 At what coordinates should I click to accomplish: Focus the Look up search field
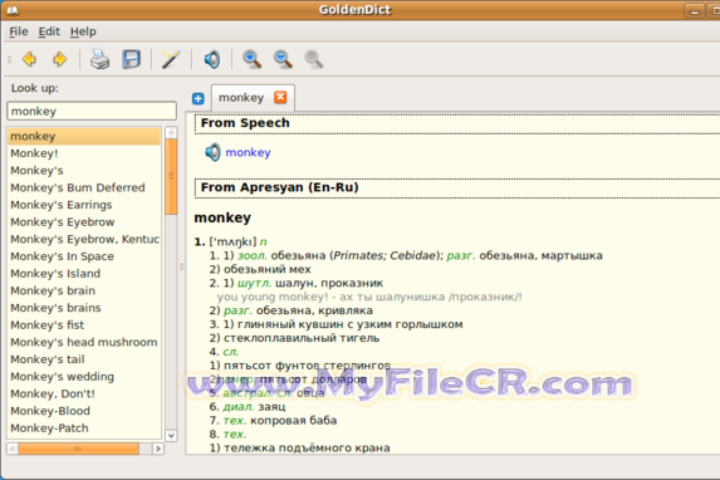(92, 111)
